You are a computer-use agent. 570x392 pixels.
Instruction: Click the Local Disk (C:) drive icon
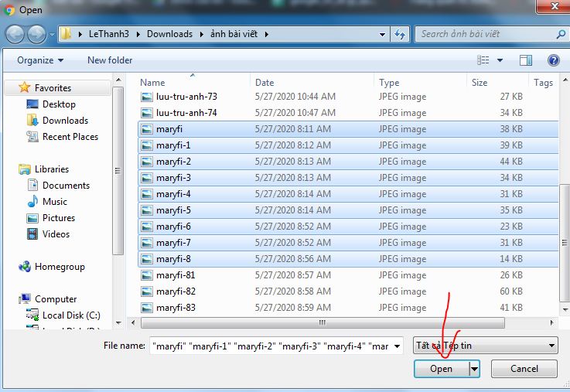(x=32, y=315)
